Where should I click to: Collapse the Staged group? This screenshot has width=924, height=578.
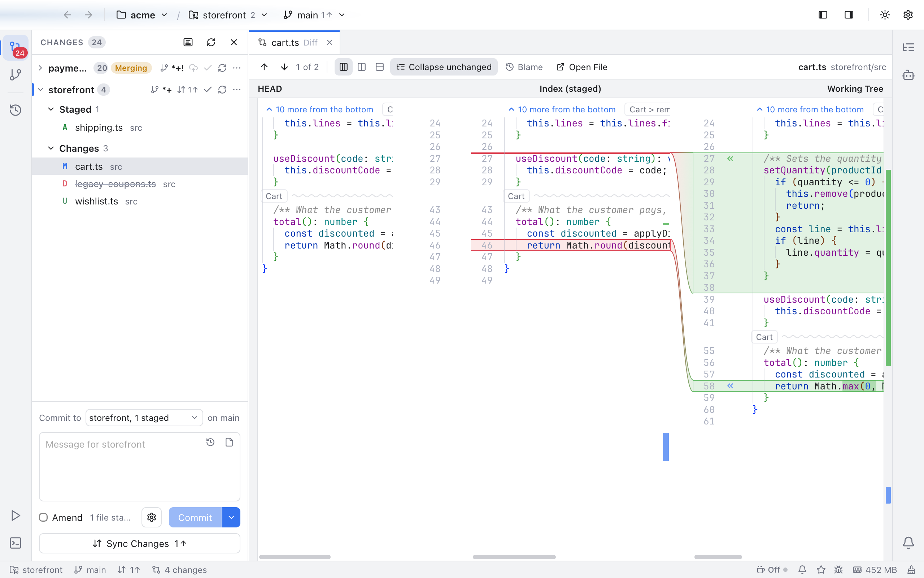[x=51, y=109]
